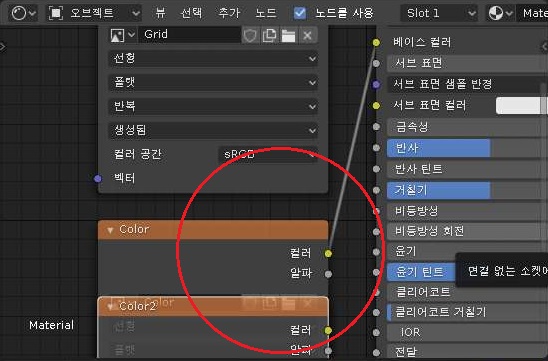Click the 윤기 input socket
The image size is (548, 361).
click(376, 252)
